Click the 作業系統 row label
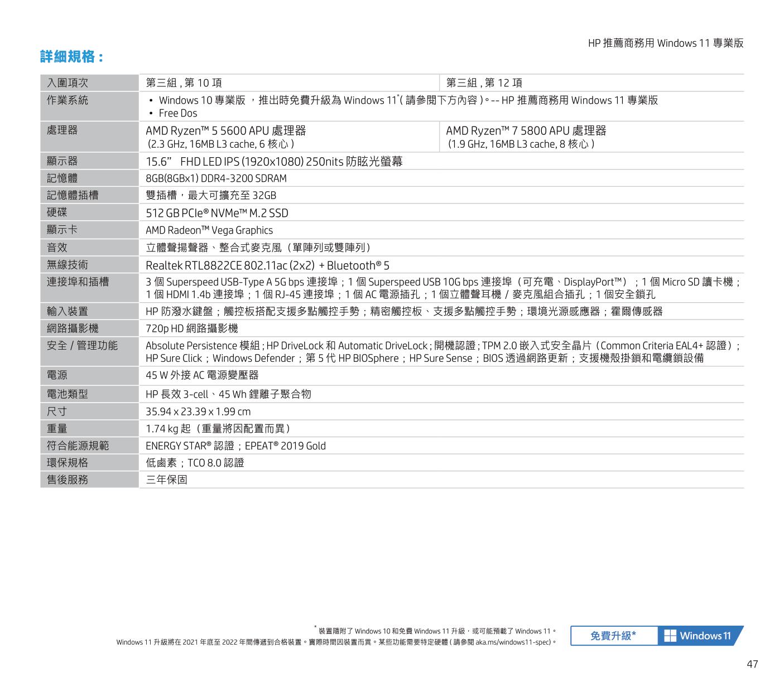Image resolution: width=784 pixels, height=692 pixels. tap(68, 100)
